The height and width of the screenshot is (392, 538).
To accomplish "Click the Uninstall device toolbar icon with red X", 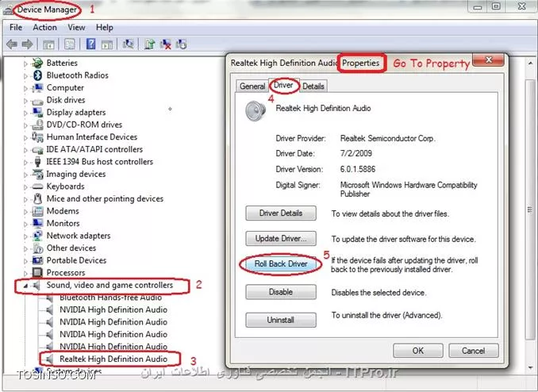I will [x=166, y=44].
